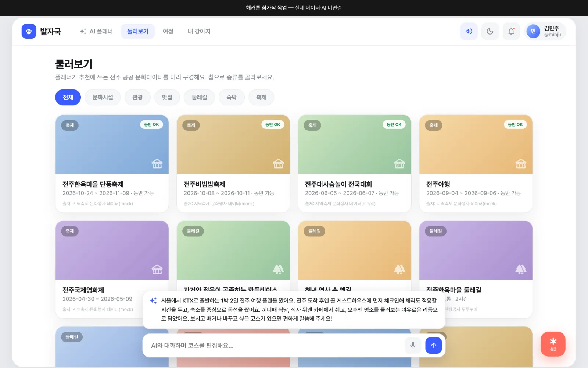The image size is (588, 368).
Task: Click the red emergency 응급 button
Action: click(x=553, y=344)
